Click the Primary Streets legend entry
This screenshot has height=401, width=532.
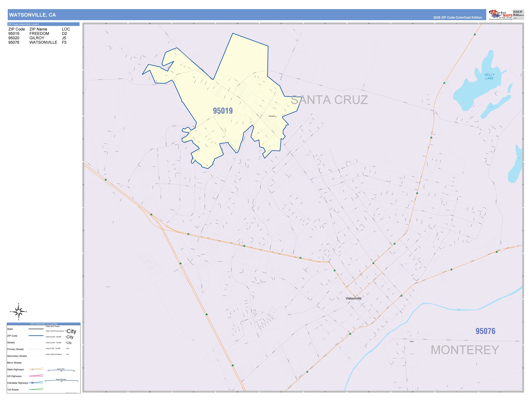[x=15, y=349]
